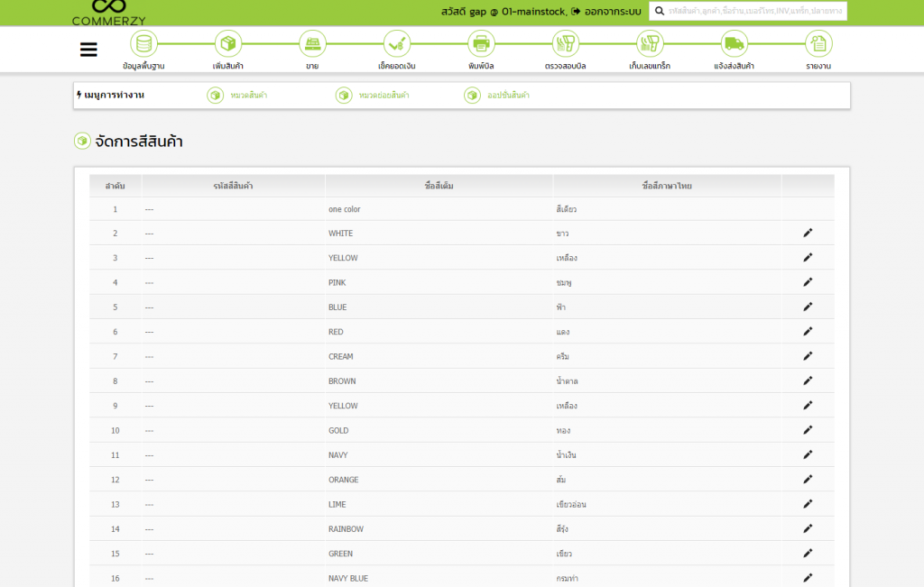Edit the PINK color row
924x587 pixels.
(x=808, y=282)
